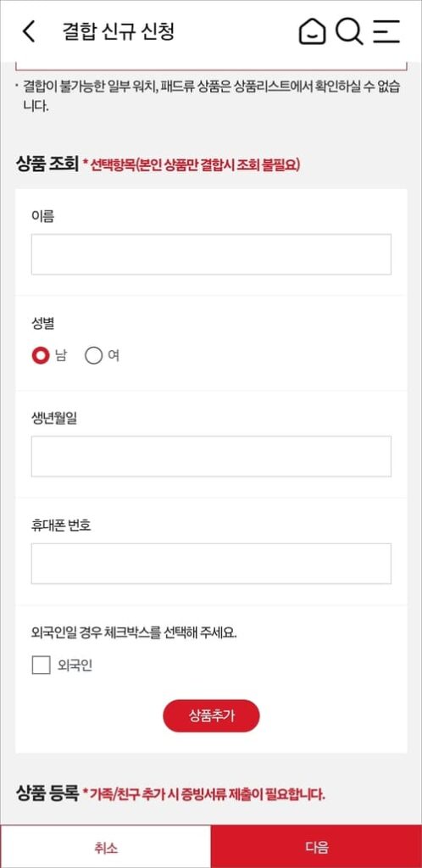Tap the 취소 button at bottom
The width and height of the screenshot is (422, 868).
(x=106, y=847)
